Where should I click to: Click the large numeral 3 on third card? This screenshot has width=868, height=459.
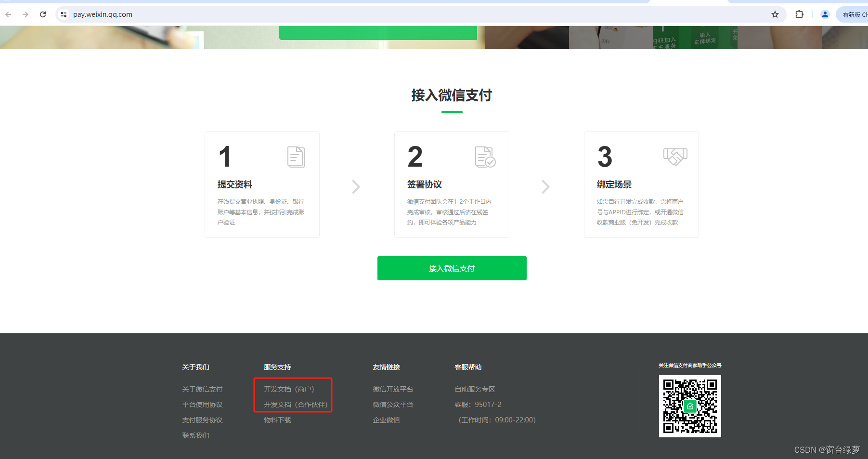[605, 157]
